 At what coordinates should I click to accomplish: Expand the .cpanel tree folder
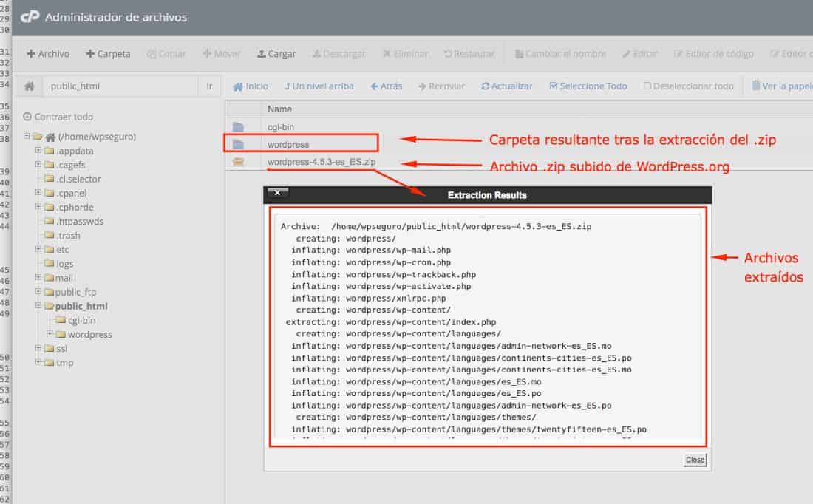click(x=38, y=192)
